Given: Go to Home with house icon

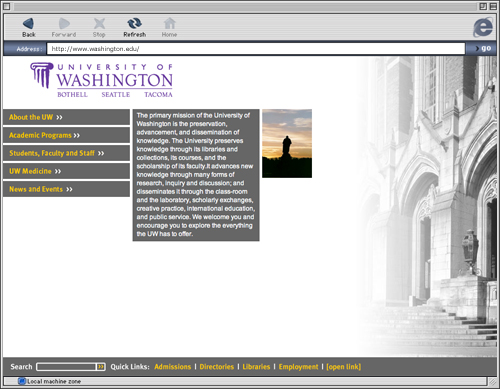Looking at the screenshot, I should [x=169, y=23].
